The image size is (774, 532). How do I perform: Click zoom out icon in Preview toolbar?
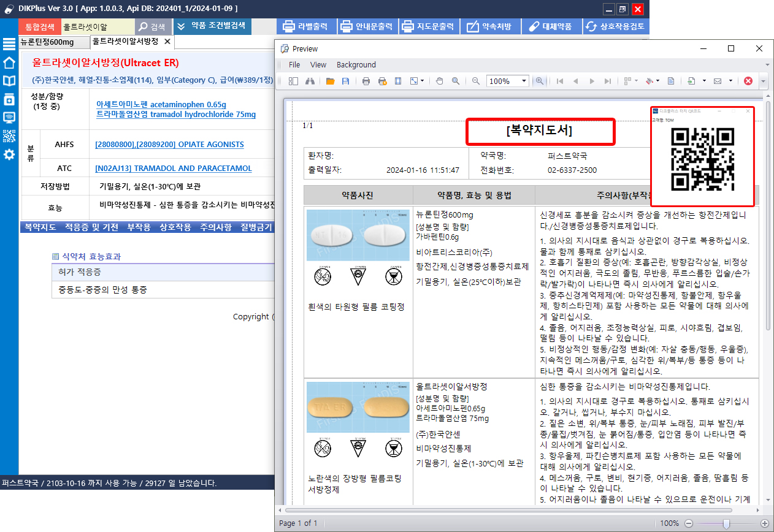(x=476, y=81)
